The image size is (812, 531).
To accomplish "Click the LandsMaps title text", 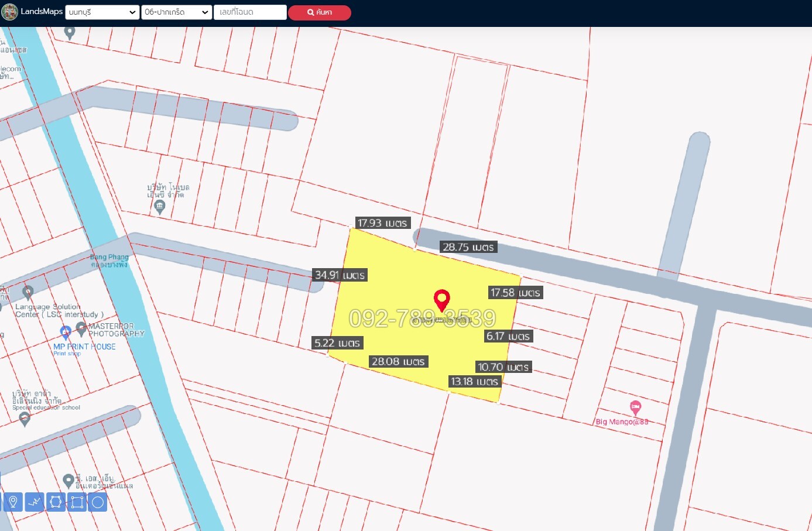I will pyautogui.click(x=42, y=12).
